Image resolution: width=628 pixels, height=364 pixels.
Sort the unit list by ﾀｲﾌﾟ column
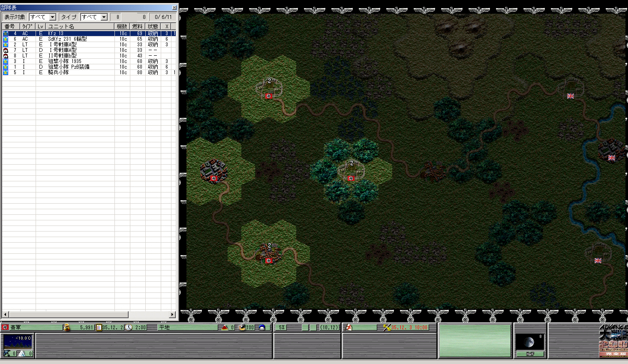27,27
